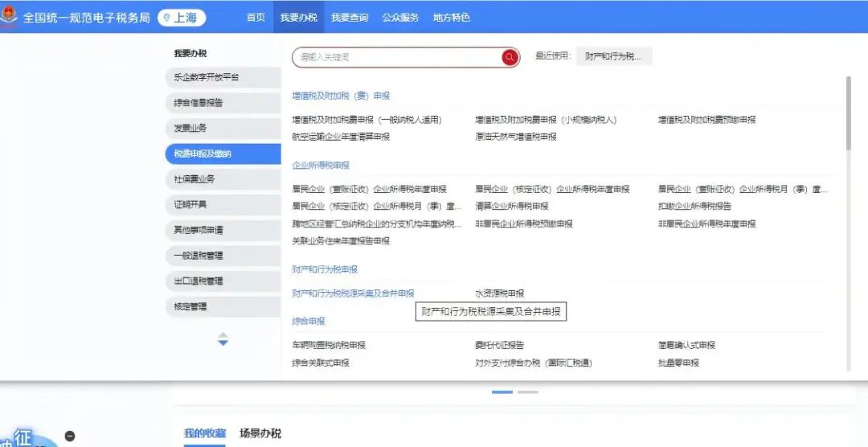
Task: Click the down arrow under the sidebar list
Action: pyautogui.click(x=223, y=343)
